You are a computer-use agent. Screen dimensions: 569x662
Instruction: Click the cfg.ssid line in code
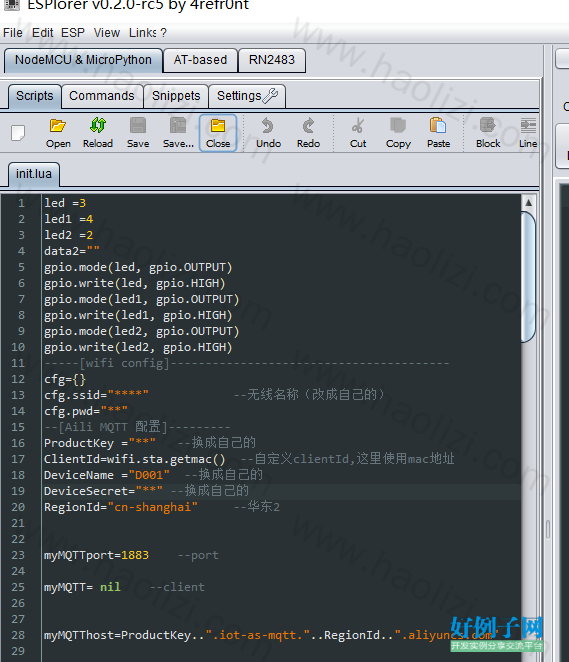click(x=96, y=395)
